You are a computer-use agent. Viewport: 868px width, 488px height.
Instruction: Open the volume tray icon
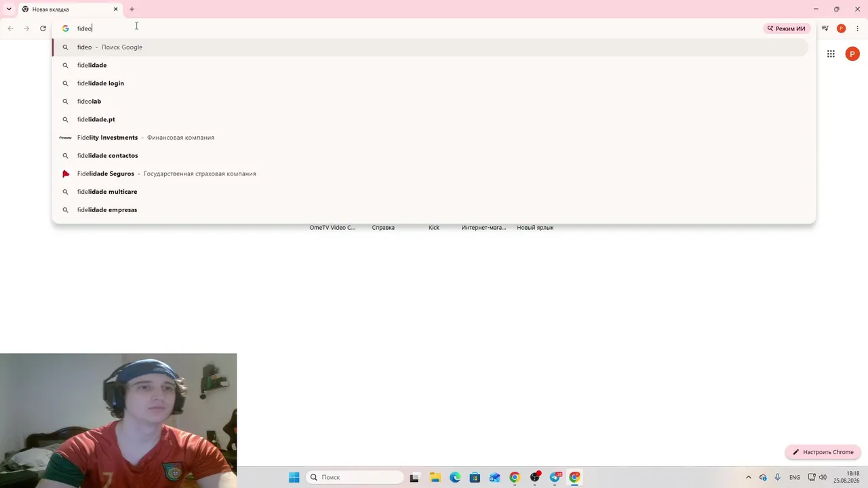tap(823, 478)
